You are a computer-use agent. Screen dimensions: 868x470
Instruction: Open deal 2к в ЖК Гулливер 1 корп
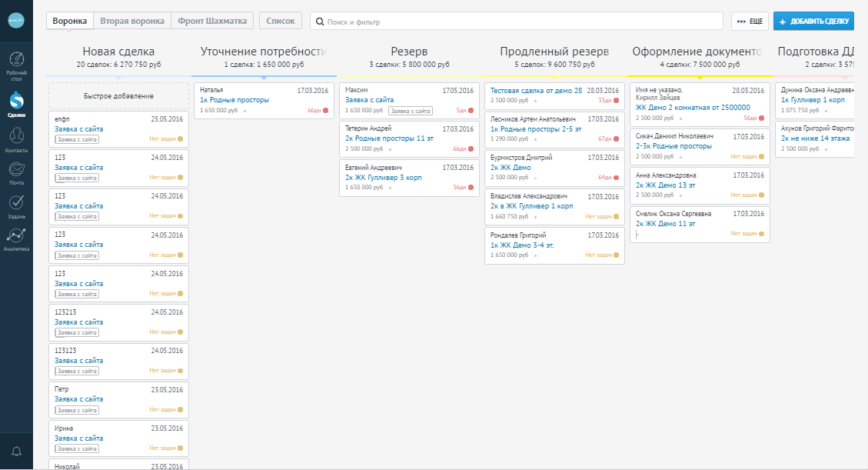click(532, 206)
